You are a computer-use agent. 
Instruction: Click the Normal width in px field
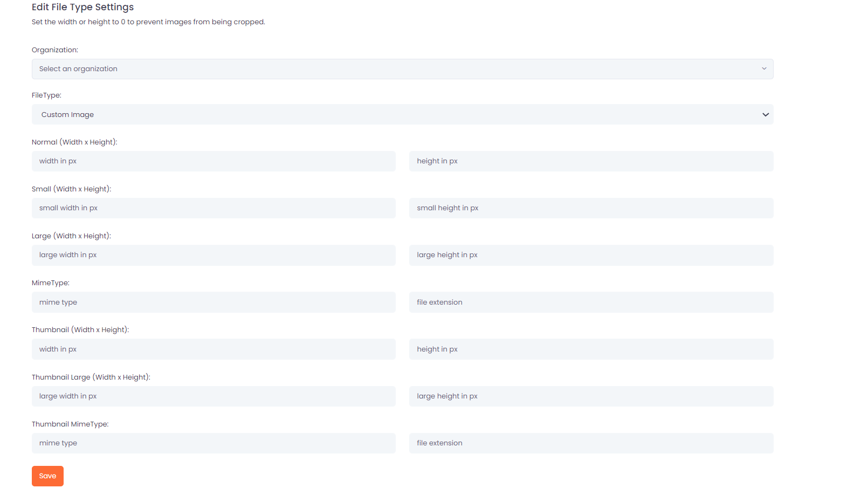(213, 161)
